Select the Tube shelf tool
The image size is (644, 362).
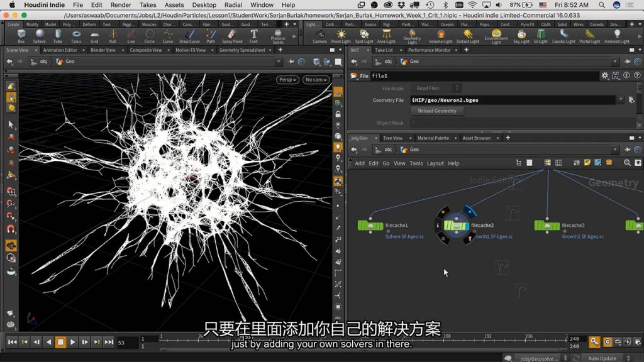click(x=57, y=36)
